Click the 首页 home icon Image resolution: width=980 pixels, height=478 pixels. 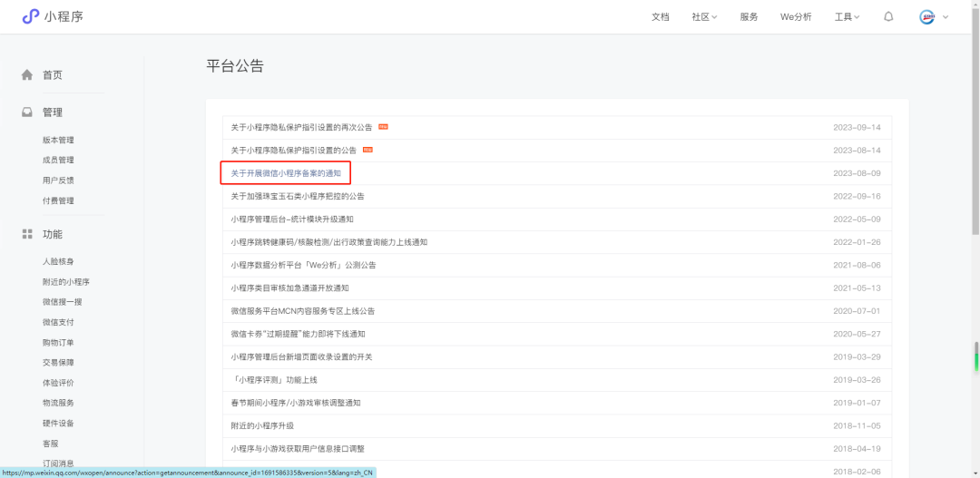click(27, 75)
